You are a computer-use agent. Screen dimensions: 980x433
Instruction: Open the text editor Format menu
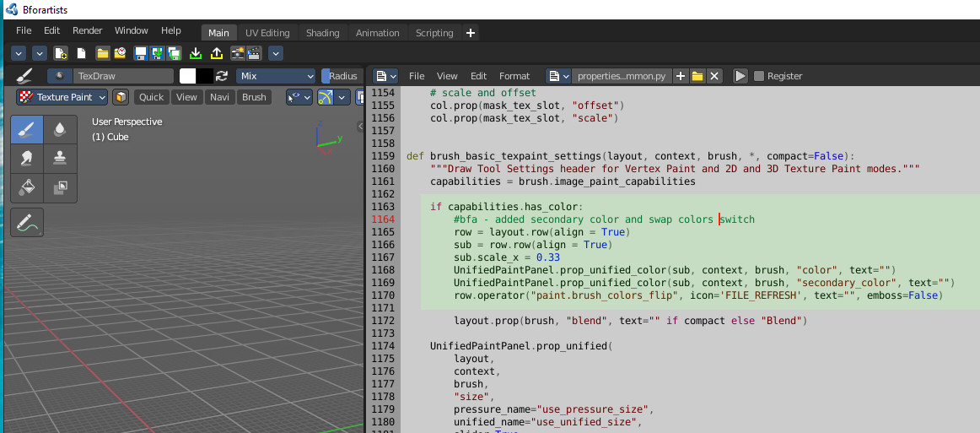point(514,76)
